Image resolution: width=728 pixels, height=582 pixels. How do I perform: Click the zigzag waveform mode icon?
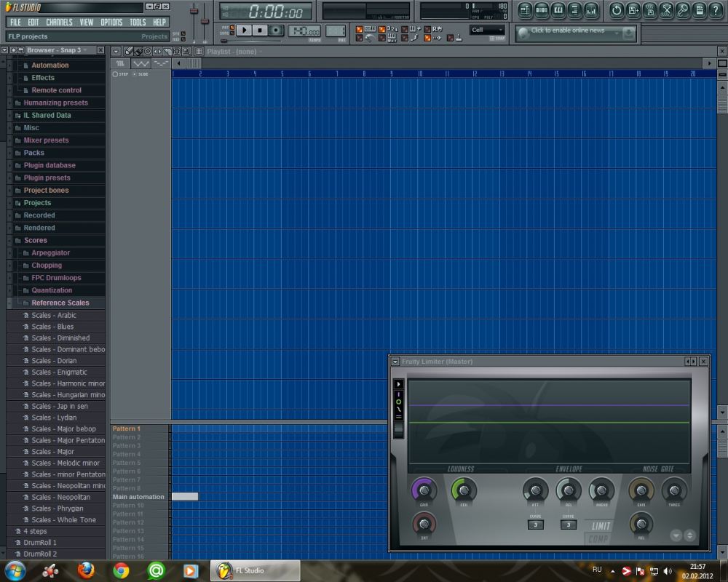[x=141, y=63]
